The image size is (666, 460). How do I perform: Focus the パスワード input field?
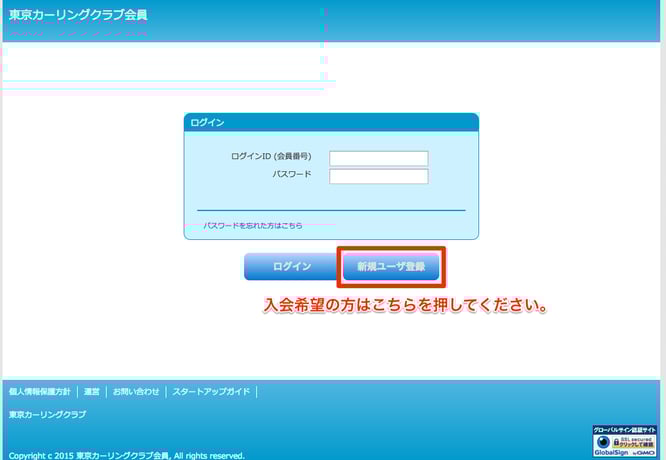tap(378, 176)
